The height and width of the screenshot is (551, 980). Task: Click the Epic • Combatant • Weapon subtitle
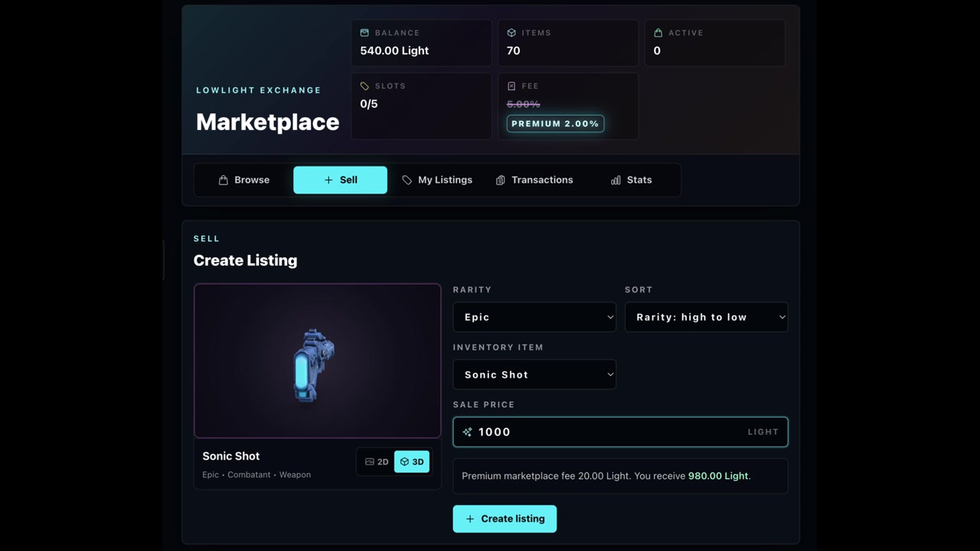click(256, 474)
